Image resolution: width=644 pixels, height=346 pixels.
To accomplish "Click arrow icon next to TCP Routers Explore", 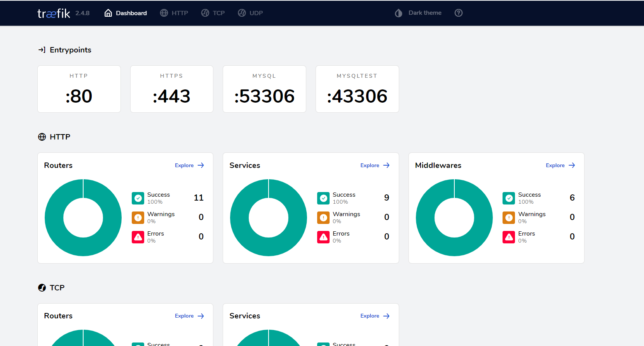I will [201, 316].
